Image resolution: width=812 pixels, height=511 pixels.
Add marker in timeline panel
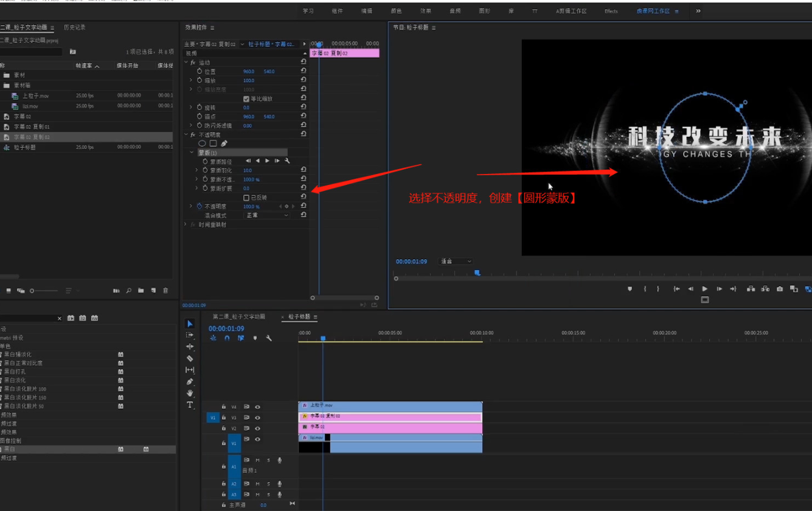click(x=255, y=338)
